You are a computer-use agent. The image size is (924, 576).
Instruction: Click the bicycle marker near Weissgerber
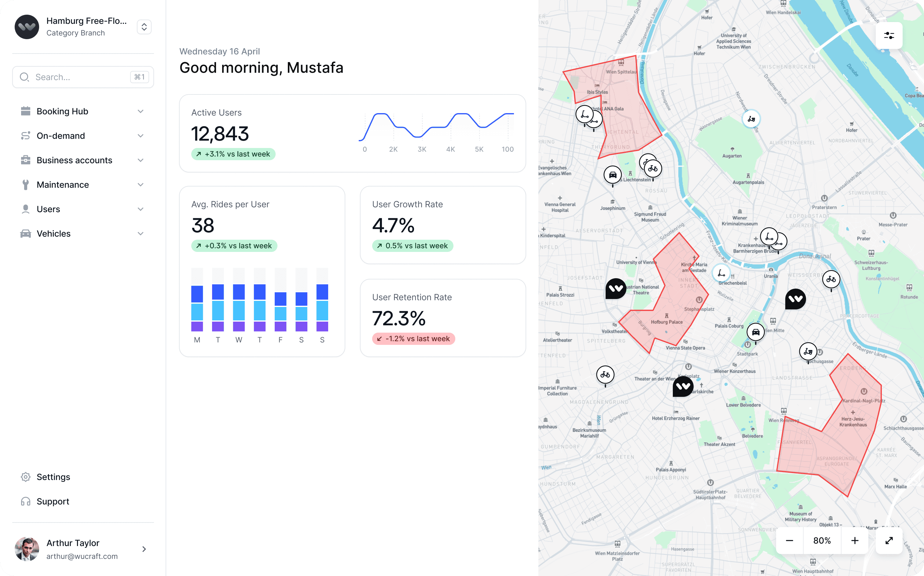[x=831, y=279]
